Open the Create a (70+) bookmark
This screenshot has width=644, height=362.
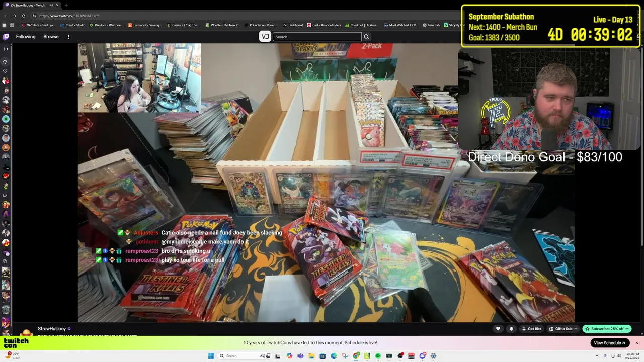coord(183,25)
